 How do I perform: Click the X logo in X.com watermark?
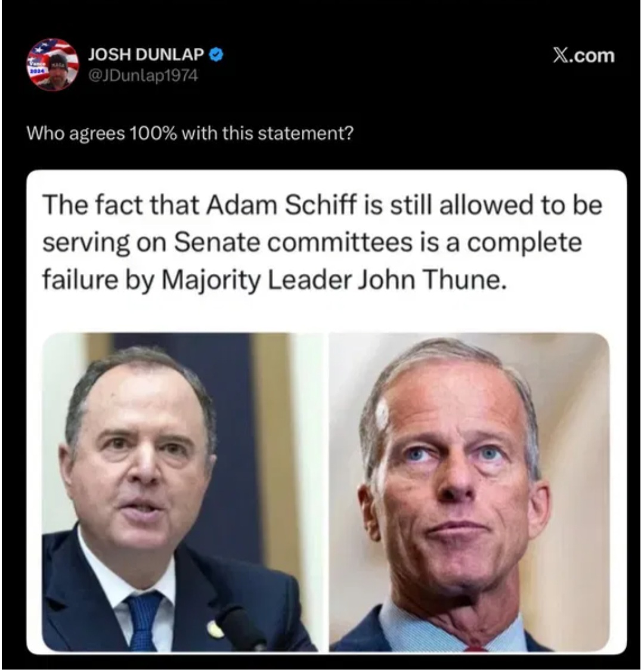point(560,55)
